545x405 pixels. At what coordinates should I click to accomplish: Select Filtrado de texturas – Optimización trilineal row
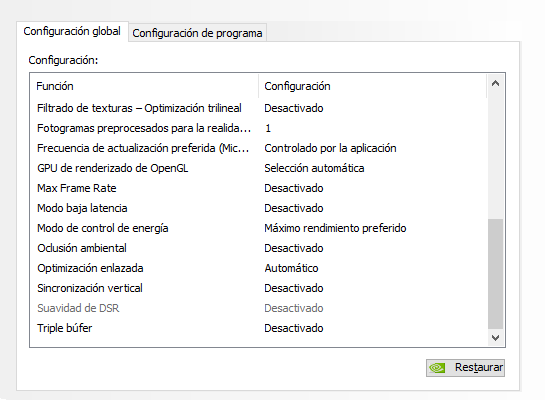tap(259, 108)
